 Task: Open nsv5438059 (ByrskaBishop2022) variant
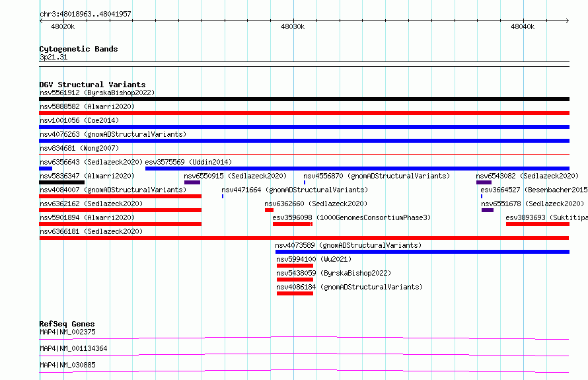tap(334, 273)
